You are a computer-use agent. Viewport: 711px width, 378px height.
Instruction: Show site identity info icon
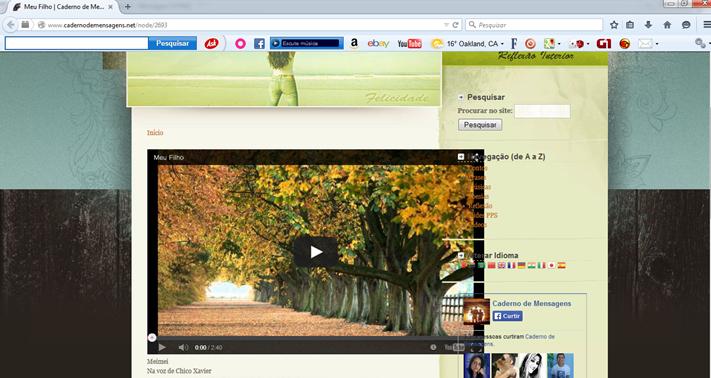coord(41,25)
